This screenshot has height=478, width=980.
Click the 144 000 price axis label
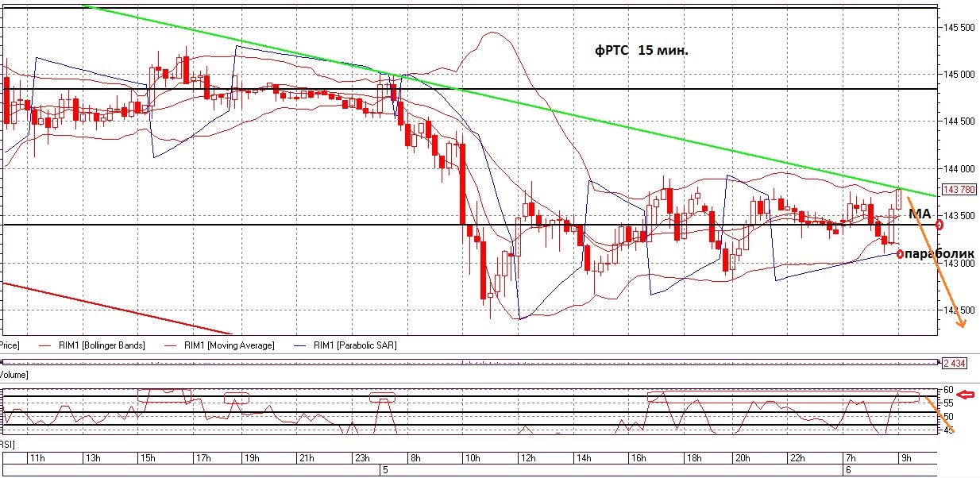coord(960,169)
